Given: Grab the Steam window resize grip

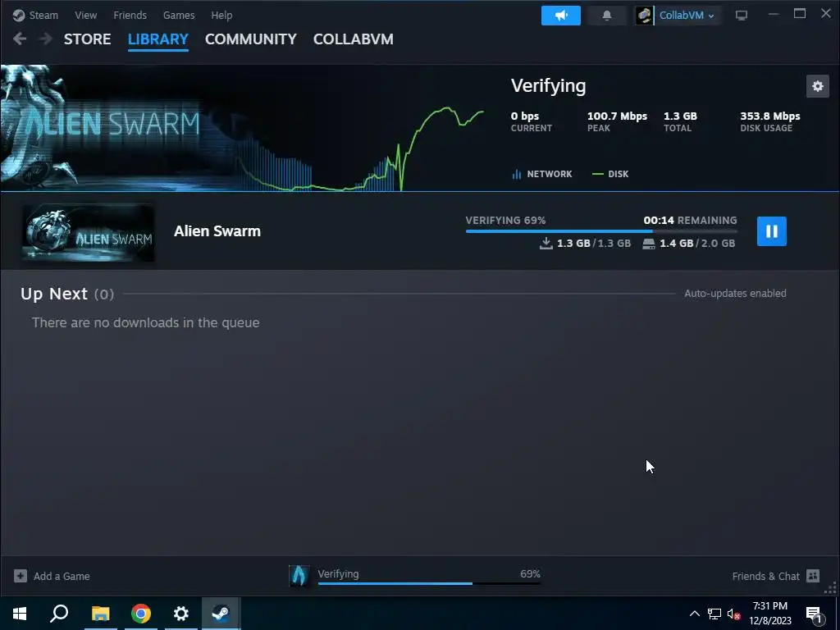Looking at the screenshot, I should click(x=830, y=588).
